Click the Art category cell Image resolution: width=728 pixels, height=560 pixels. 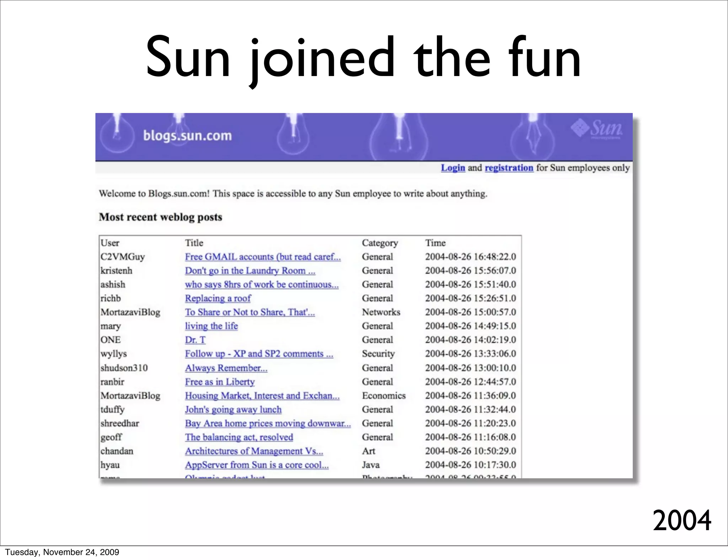coord(369,451)
